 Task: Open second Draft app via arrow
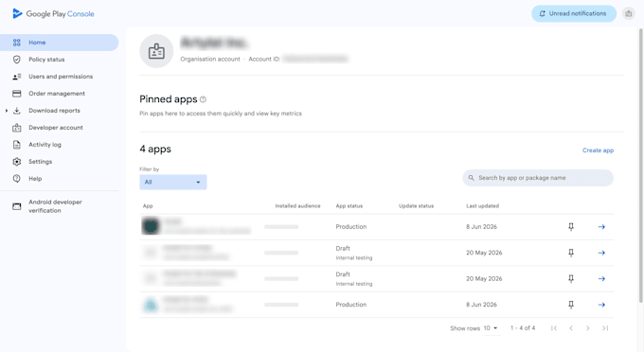[x=601, y=278]
